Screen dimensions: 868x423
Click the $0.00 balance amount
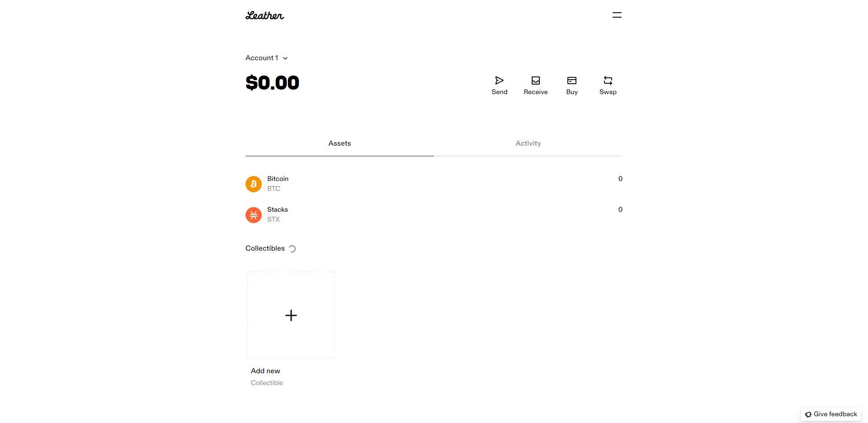pyautogui.click(x=272, y=82)
